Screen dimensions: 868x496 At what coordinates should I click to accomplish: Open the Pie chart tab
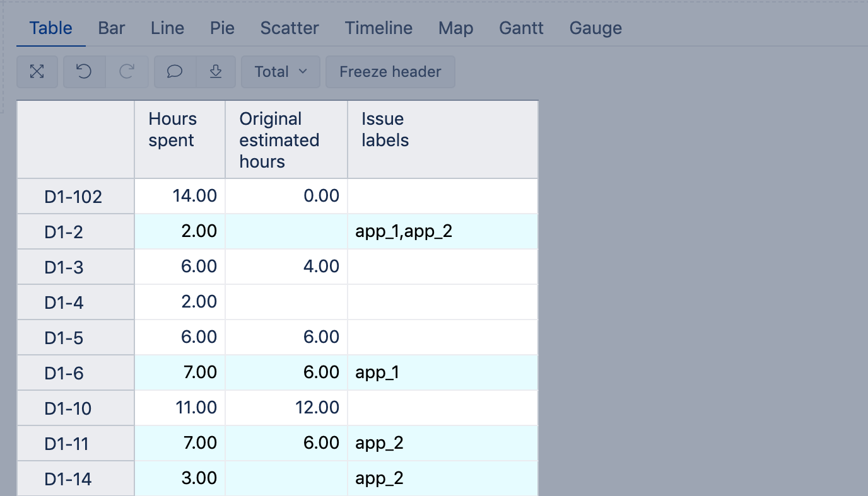(x=222, y=28)
